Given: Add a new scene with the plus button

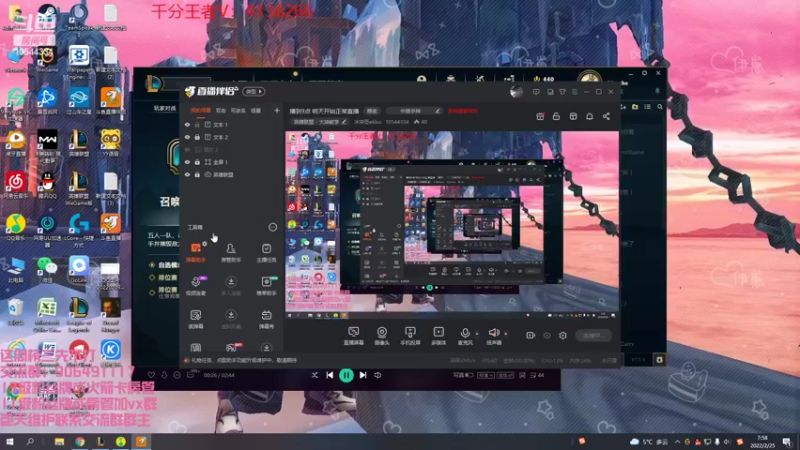Looking at the screenshot, I should point(277,110).
